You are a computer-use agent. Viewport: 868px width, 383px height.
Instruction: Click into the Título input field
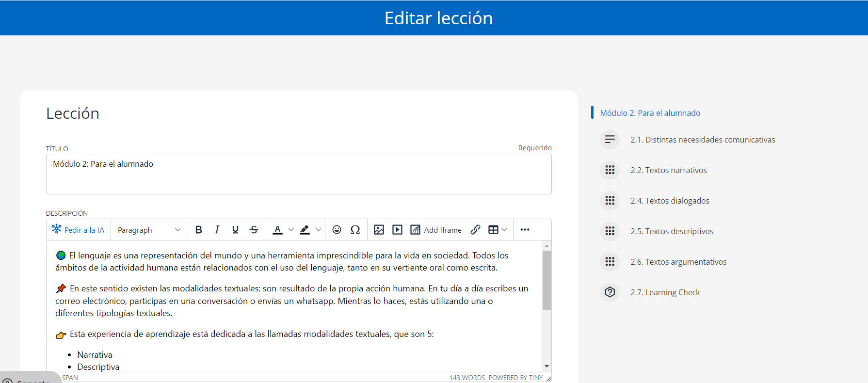[299, 174]
